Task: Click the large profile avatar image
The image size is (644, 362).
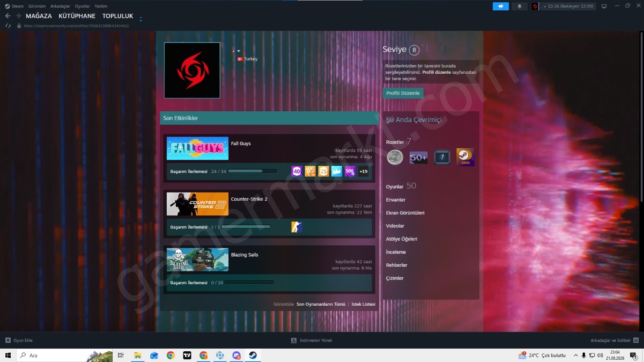Action: tap(192, 70)
